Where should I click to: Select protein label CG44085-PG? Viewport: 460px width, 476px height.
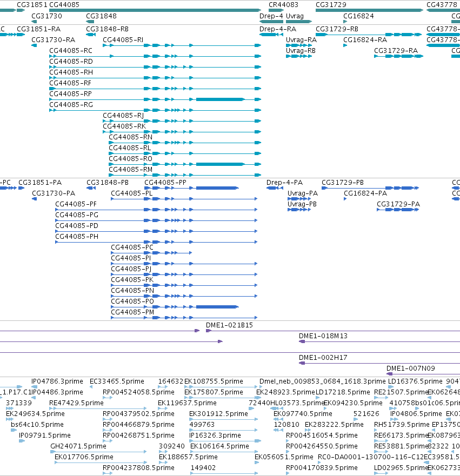pos(77,215)
